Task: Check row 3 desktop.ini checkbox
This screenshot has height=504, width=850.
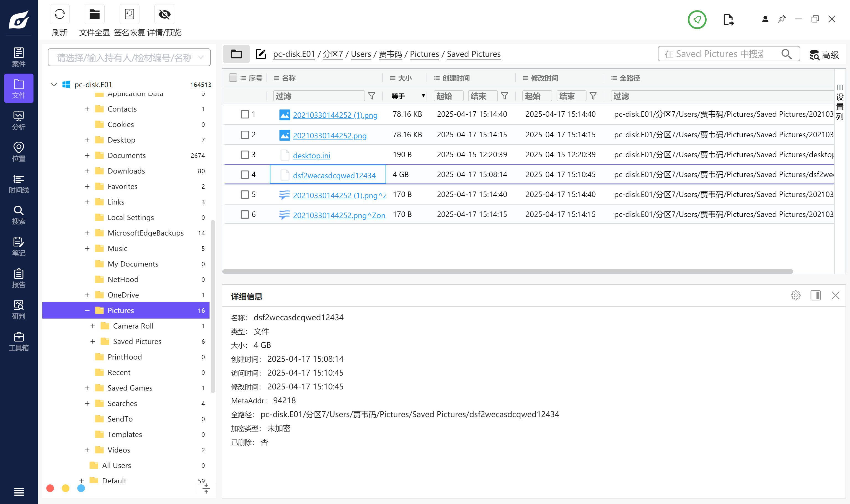Action: 244,154
